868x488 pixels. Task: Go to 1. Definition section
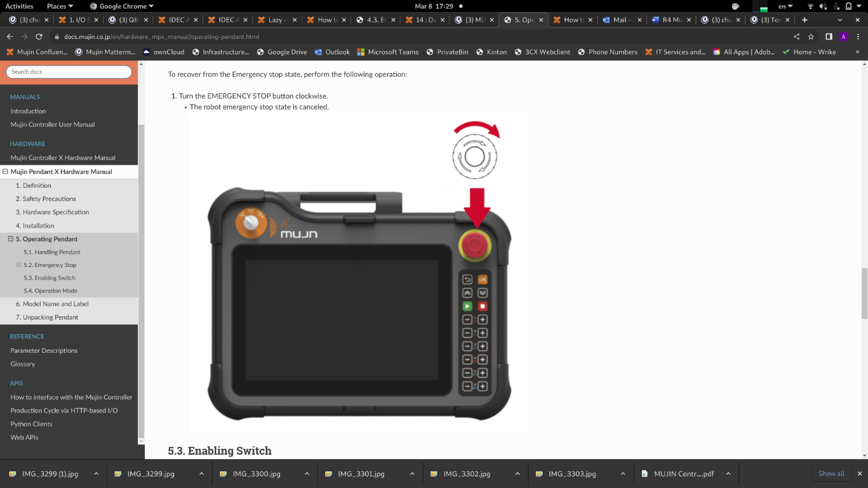(x=33, y=186)
